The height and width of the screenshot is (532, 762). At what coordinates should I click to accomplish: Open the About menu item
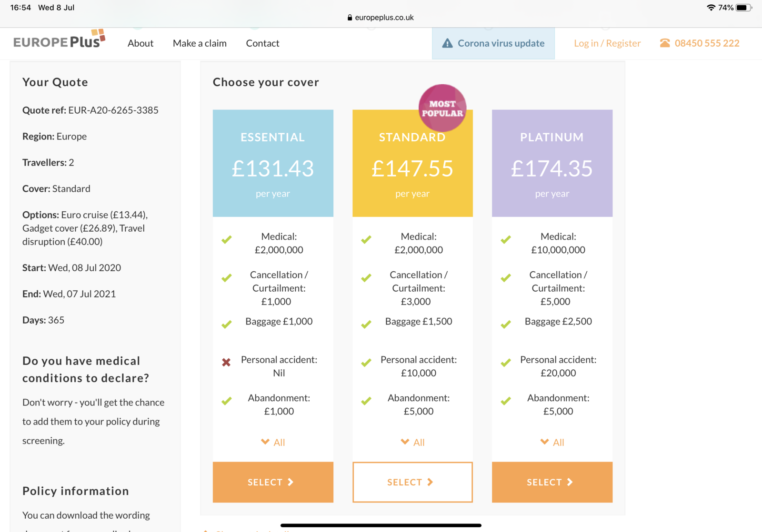click(x=140, y=43)
